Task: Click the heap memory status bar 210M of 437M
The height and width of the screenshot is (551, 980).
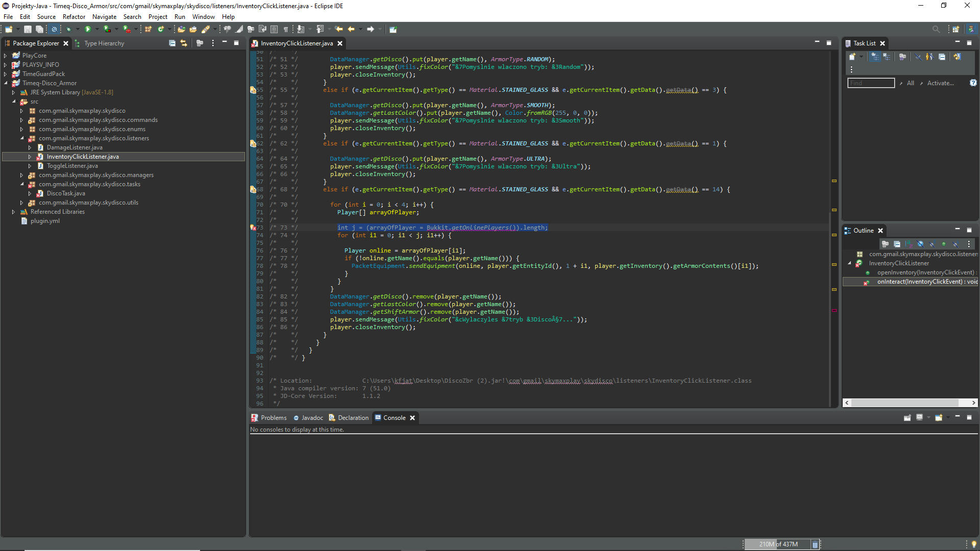Action: 777,544
